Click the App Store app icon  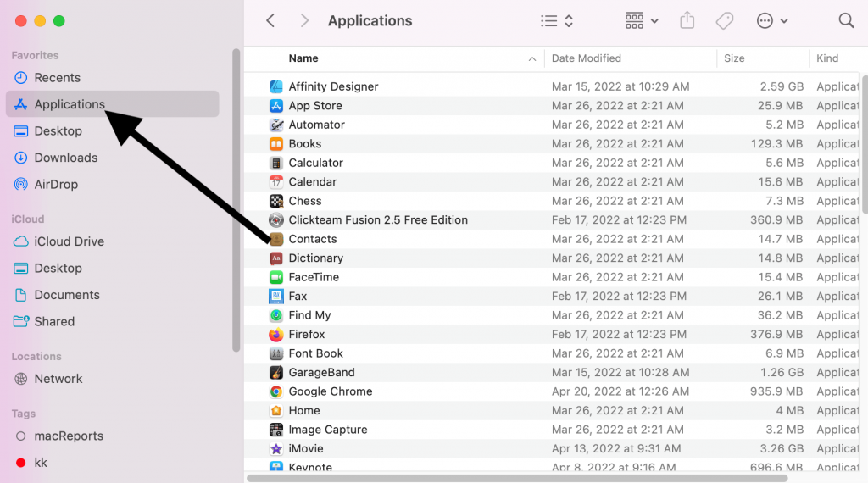pyautogui.click(x=276, y=106)
